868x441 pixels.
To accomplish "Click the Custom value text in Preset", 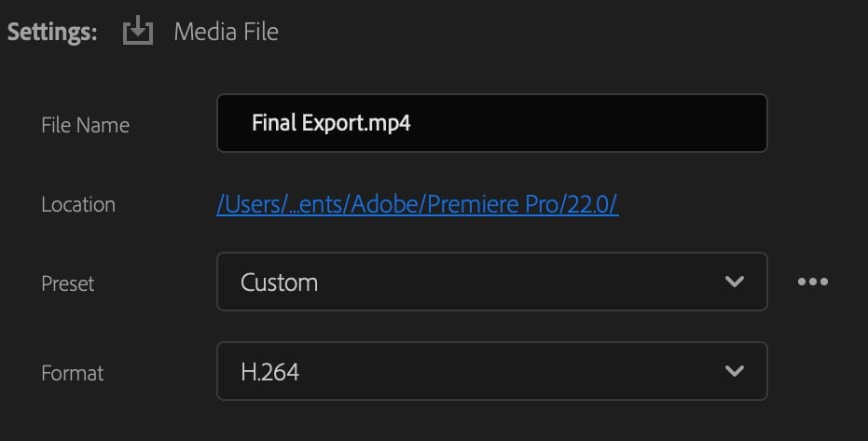I will coord(279,282).
